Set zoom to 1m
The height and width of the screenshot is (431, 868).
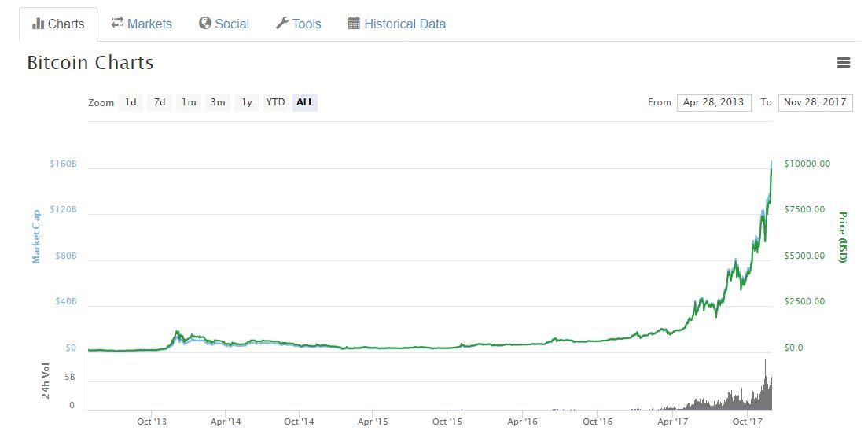(189, 102)
